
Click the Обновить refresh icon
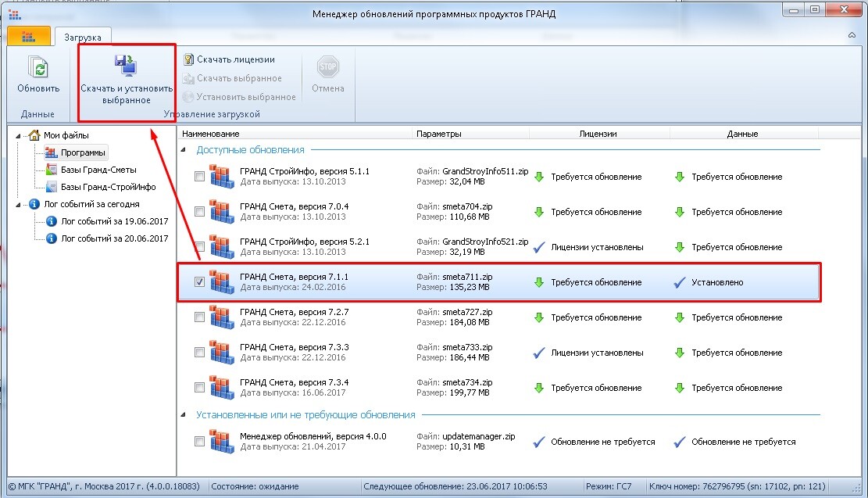tap(38, 69)
